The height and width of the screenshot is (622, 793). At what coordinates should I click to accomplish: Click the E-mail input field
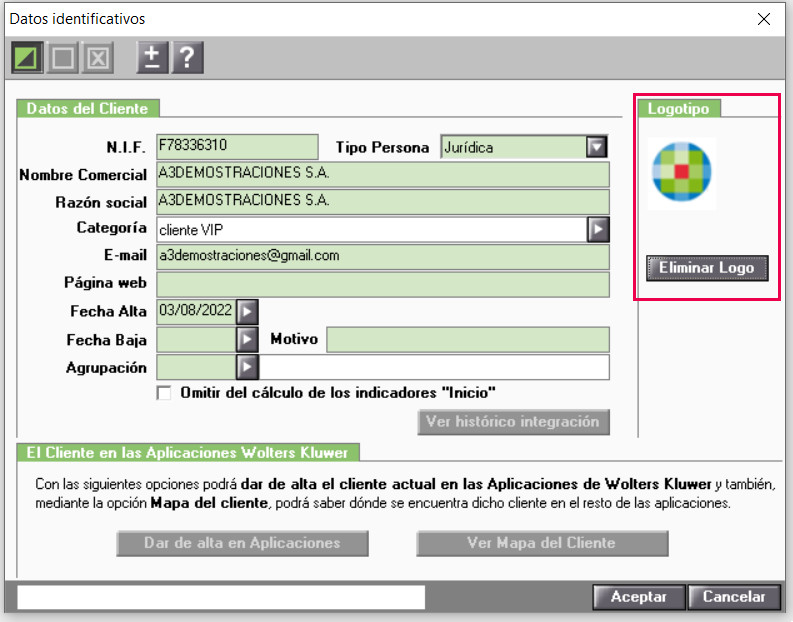[383, 257]
